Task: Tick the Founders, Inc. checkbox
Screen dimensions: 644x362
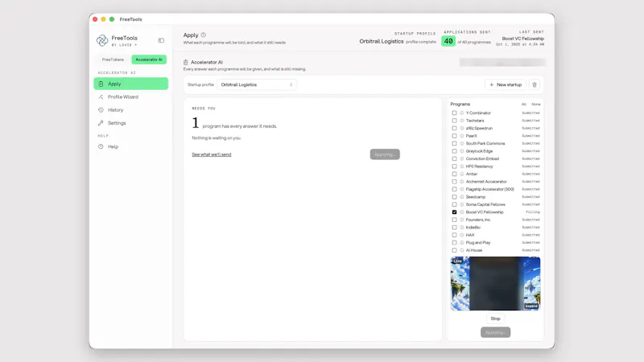Action: [454, 220]
